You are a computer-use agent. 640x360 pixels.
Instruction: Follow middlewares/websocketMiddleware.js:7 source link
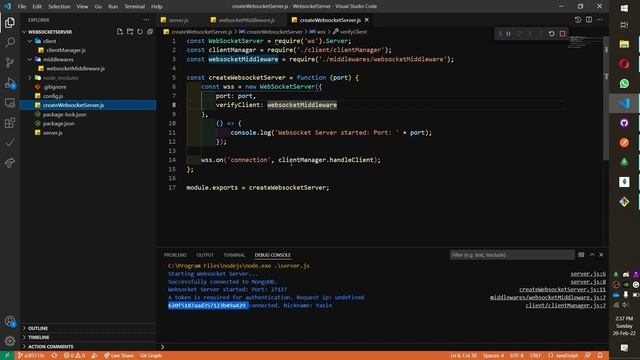tap(548, 298)
